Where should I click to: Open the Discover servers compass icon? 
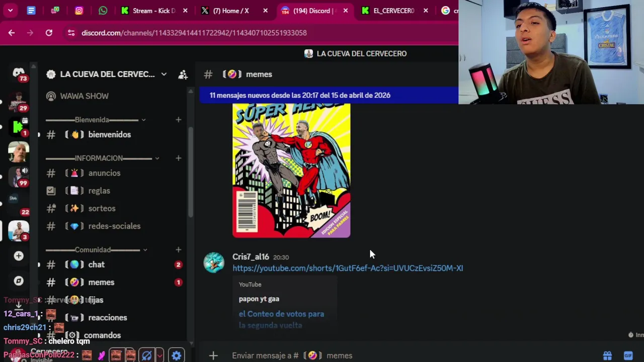[19, 281]
